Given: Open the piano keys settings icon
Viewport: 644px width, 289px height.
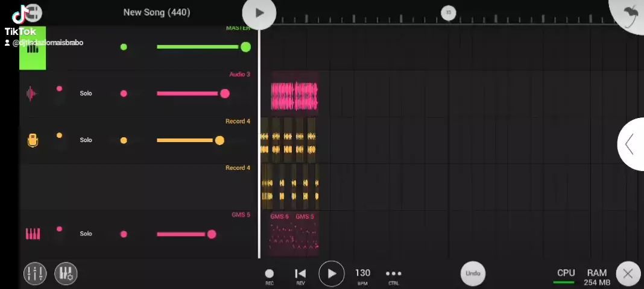Looking at the screenshot, I should pos(66,273).
